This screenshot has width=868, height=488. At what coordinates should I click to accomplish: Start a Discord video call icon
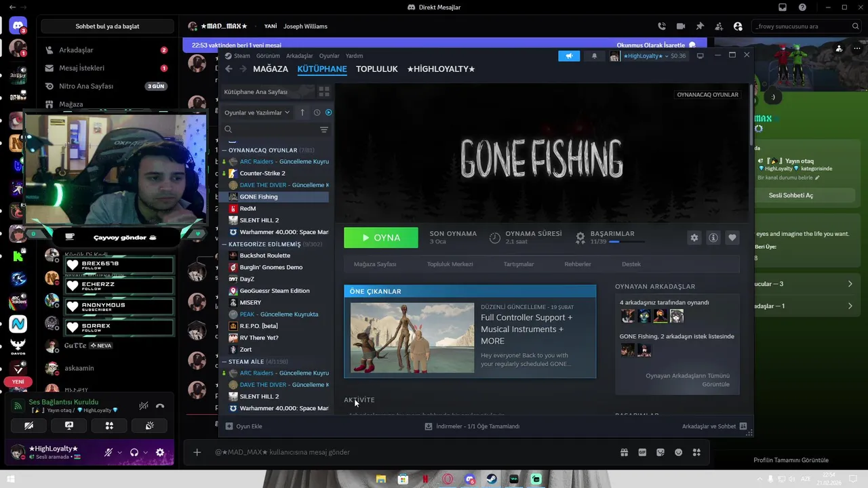click(x=681, y=26)
